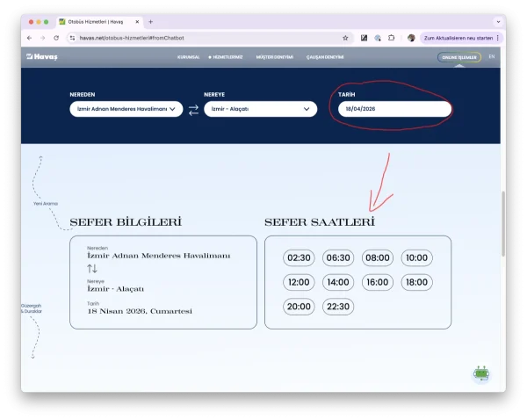Screen dimensions: 527x420
Task: Select the 18:00 departure time
Action: pos(416,282)
